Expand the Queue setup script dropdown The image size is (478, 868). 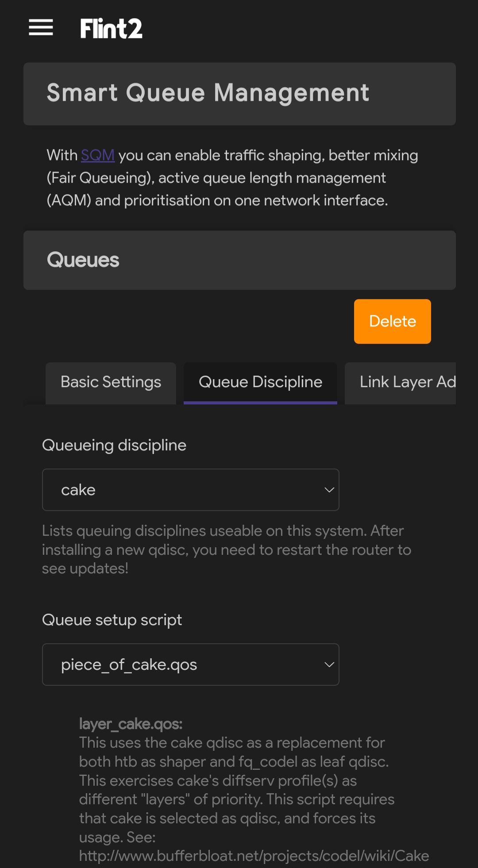pyautogui.click(x=190, y=664)
